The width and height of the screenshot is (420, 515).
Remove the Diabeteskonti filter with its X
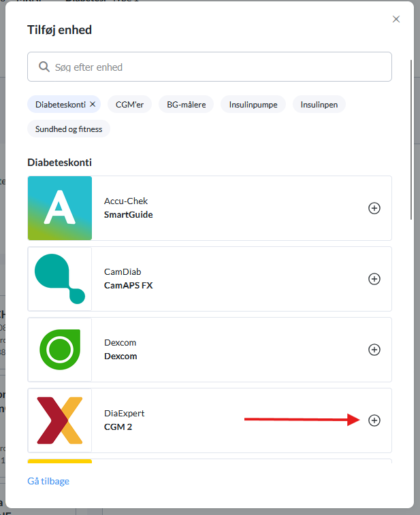(x=93, y=104)
